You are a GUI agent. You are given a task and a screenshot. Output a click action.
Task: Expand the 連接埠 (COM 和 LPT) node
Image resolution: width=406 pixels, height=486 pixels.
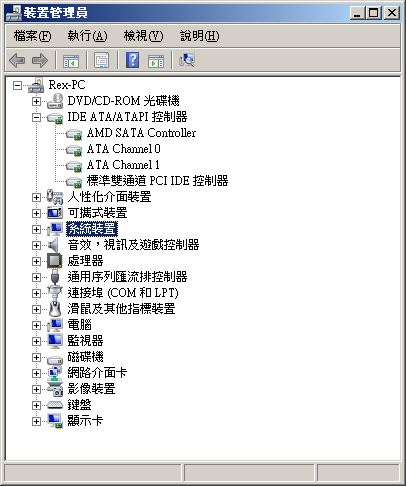36,293
